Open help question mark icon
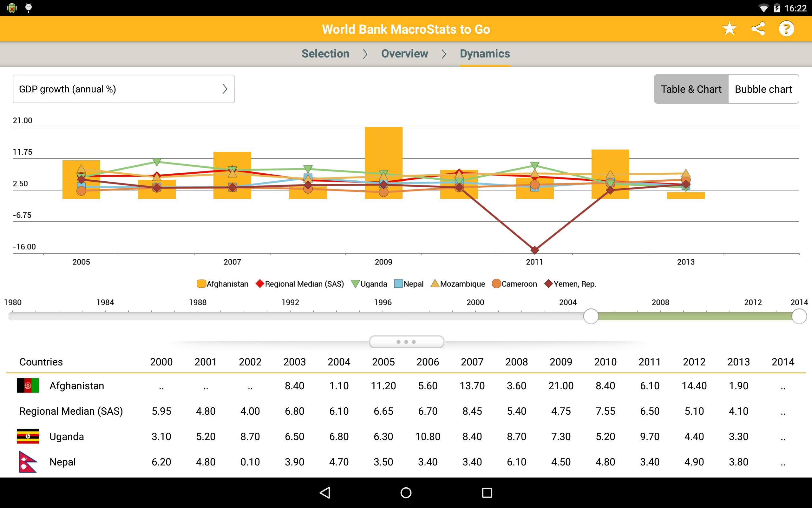The height and width of the screenshot is (508, 812). [x=786, y=29]
